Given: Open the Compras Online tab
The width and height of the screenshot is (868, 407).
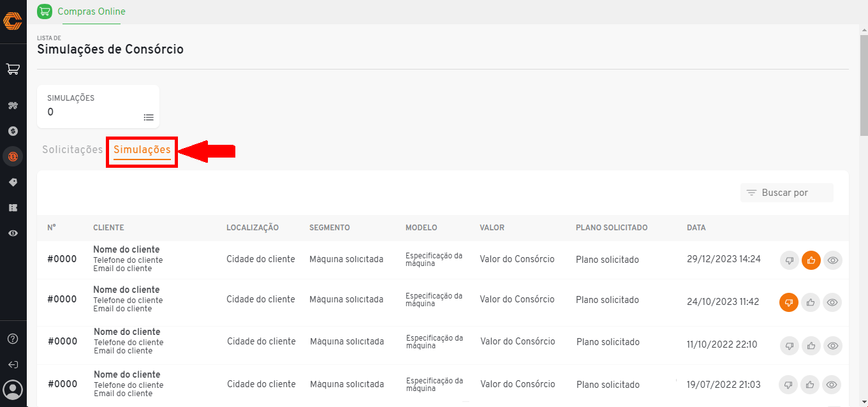Looking at the screenshot, I should pos(91,11).
